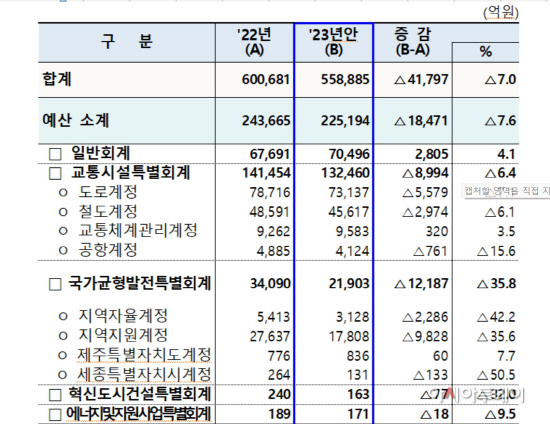This screenshot has height=424, width=550.
Task: Select the 예산 소계 row label
Action: [76, 120]
